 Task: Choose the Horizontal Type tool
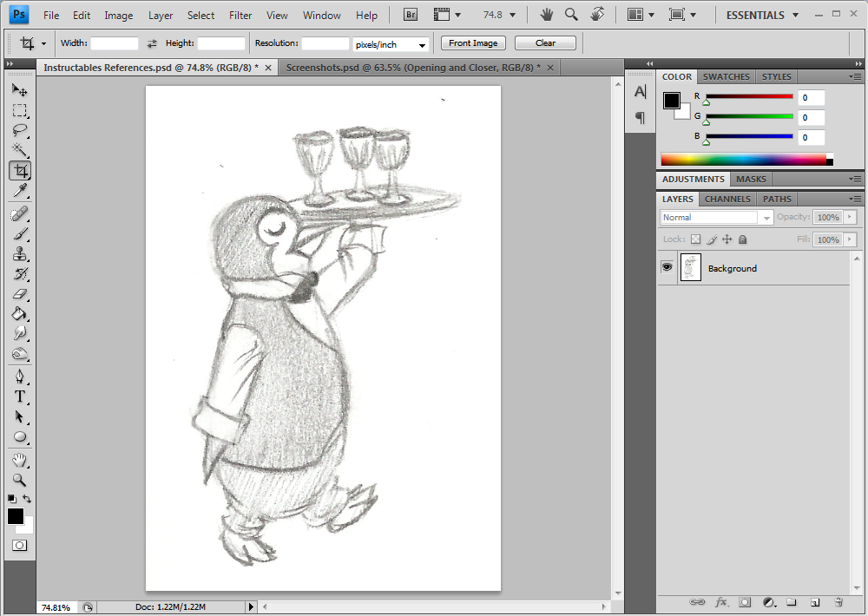(x=20, y=396)
